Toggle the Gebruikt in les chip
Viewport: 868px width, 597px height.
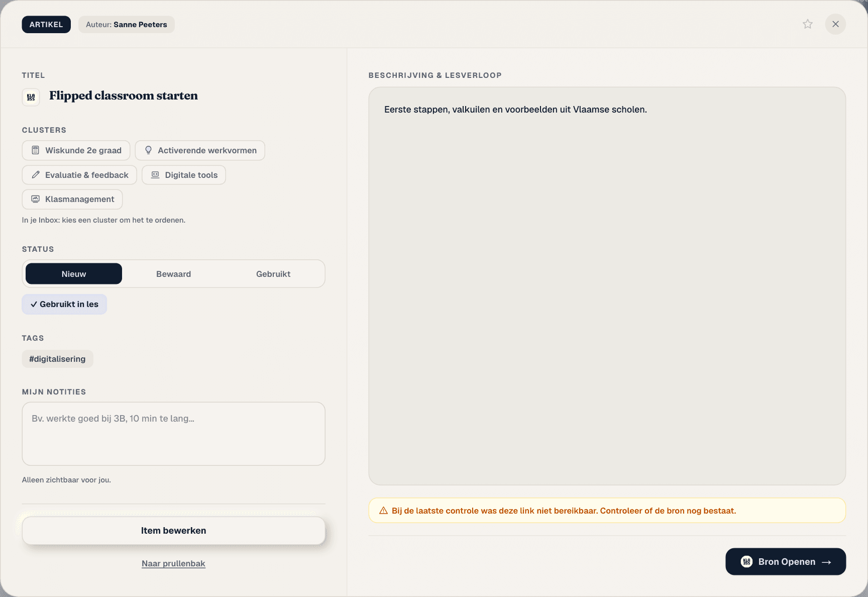click(x=64, y=304)
